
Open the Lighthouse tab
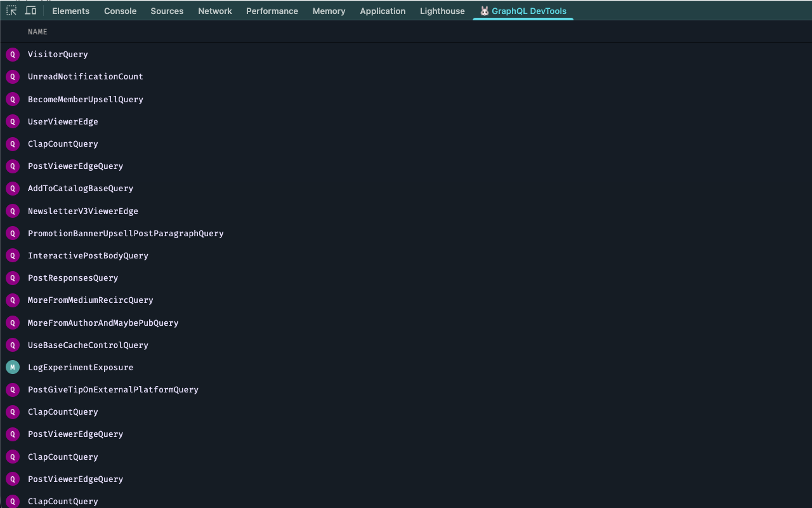pyautogui.click(x=442, y=11)
